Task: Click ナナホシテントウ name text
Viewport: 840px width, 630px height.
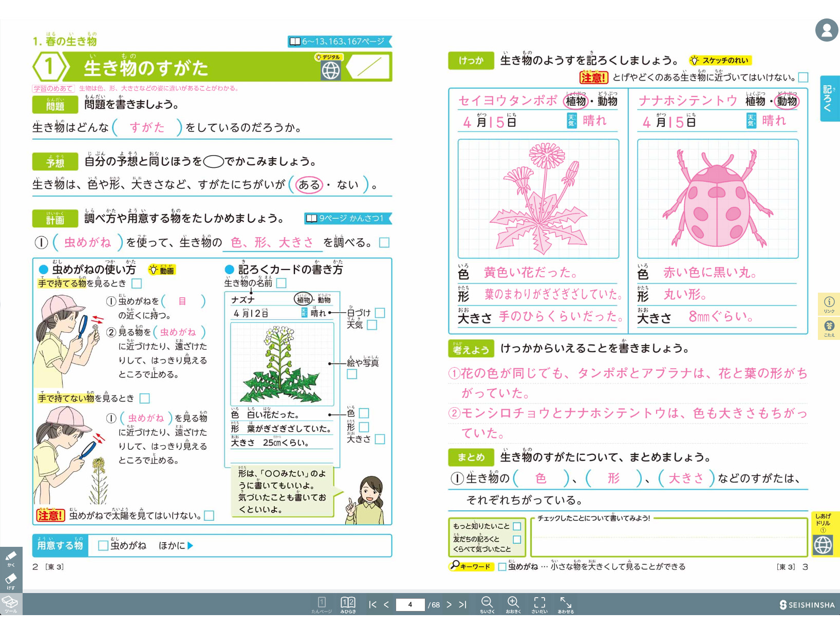Action: [688, 101]
